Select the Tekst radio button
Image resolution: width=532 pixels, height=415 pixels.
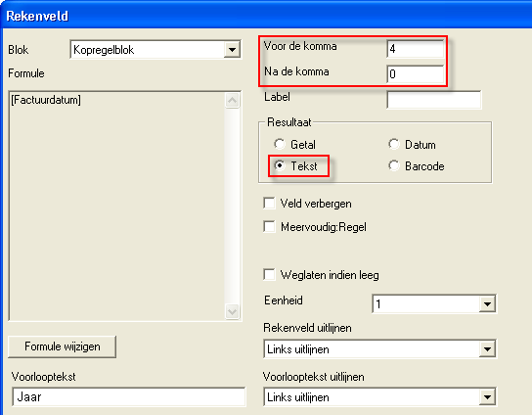coord(280,165)
